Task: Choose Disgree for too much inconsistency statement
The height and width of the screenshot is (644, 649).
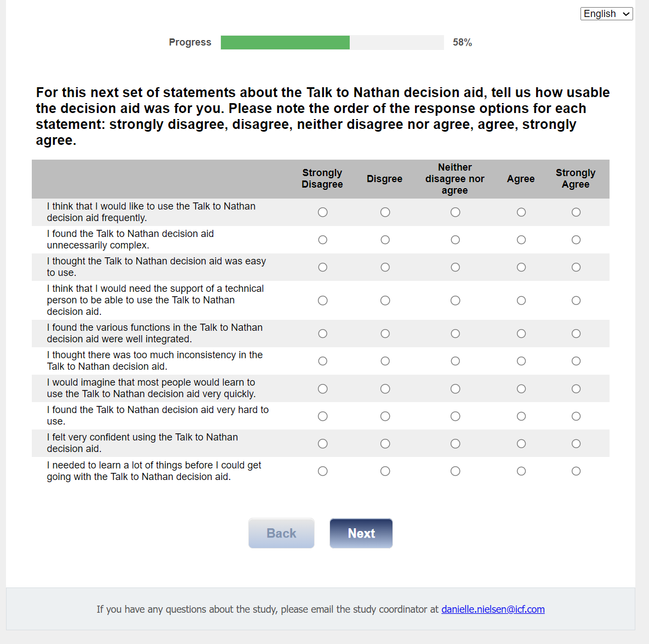Action: 385,361
